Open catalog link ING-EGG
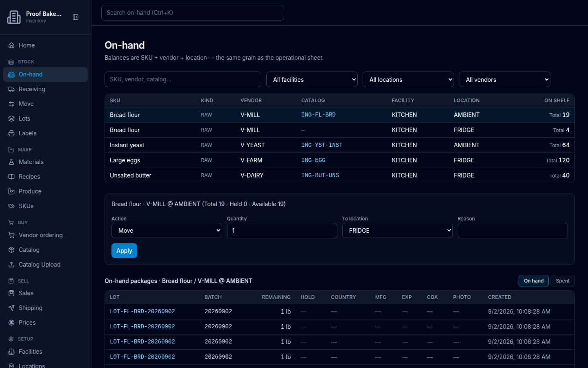 pyautogui.click(x=313, y=160)
